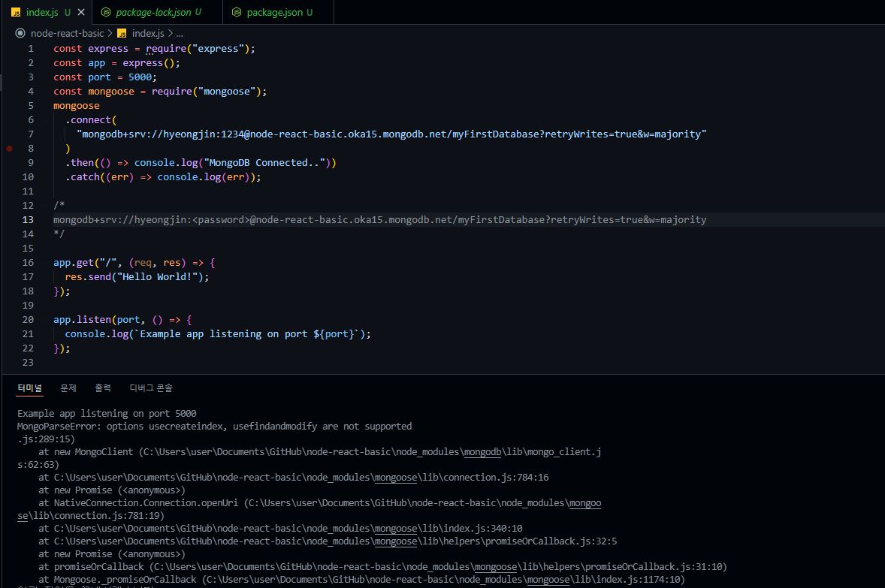Click the package.json file icon
Viewport: 885px width, 588px height.
pos(237,12)
